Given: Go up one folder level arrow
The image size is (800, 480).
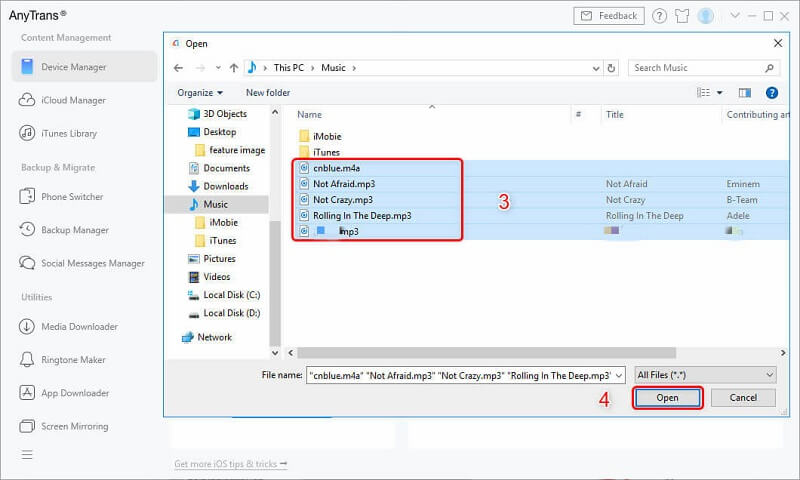Looking at the screenshot, I should click(233, 68).
